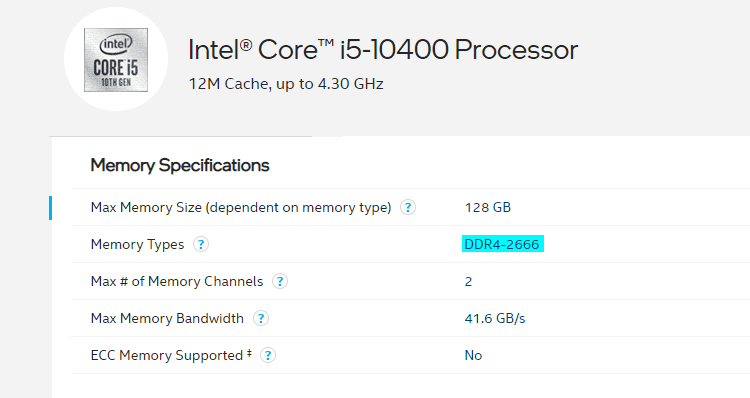Screen dimensions: 750x398
Task: Click the highlighted DDR4-2666 value
Action: pos(503,244)
